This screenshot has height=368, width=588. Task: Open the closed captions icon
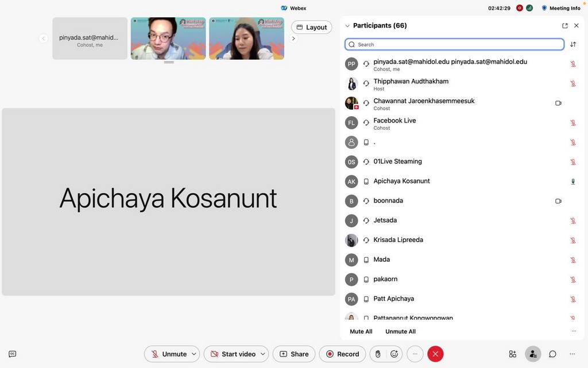tap(13, 354)
